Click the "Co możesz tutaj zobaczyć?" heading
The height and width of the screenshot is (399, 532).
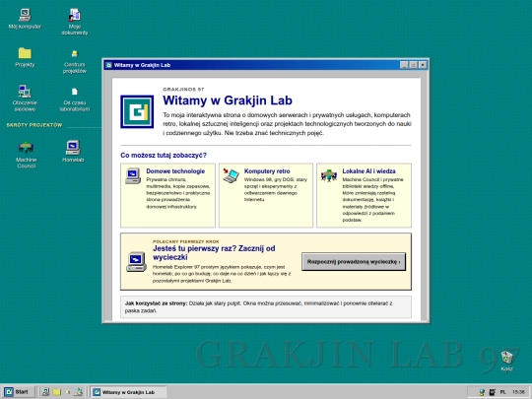(164, 155)
